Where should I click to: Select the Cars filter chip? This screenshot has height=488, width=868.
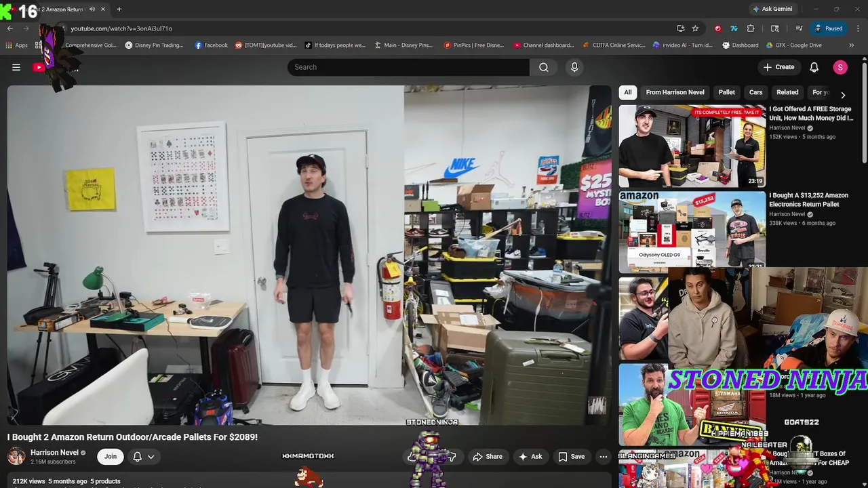[x=755, y=92]
